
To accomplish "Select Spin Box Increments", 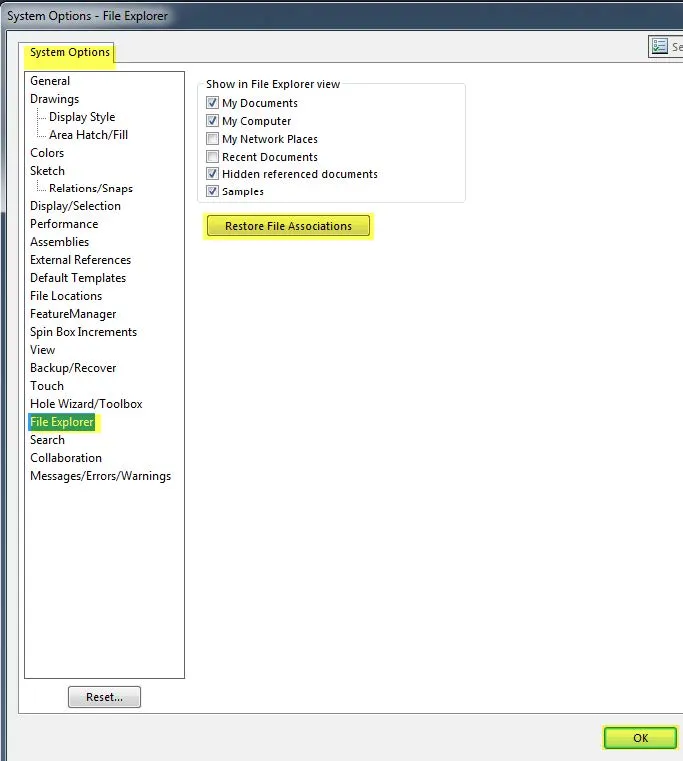I will coord(83,332).
